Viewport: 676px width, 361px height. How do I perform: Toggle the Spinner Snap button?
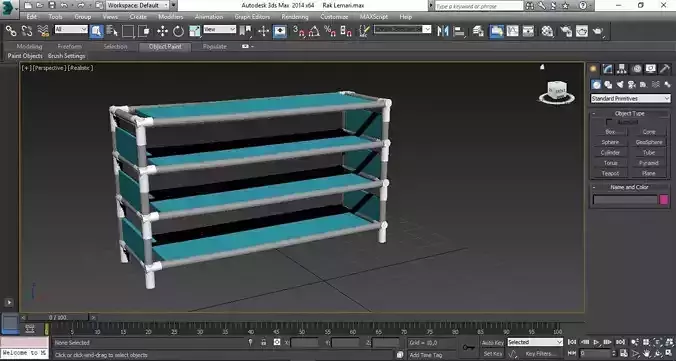tap(346, 31)
